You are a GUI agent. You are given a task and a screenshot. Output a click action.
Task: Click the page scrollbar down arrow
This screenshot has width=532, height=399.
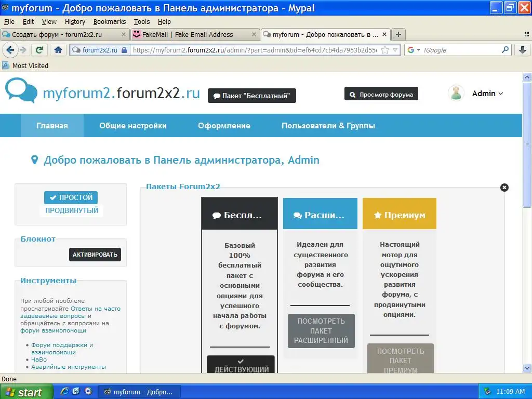(527, 368)
